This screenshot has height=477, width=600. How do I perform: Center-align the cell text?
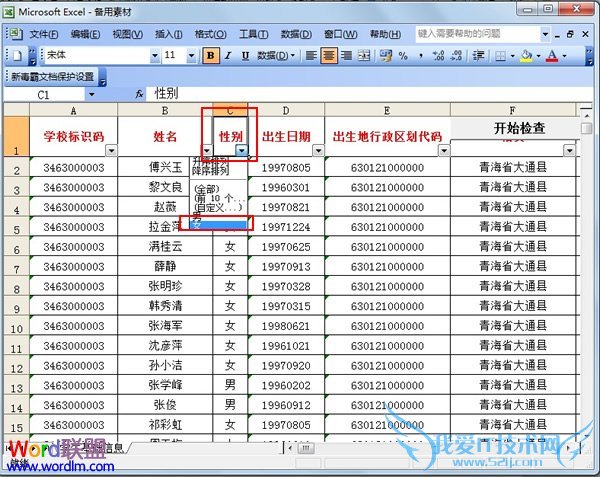(x=329, y=56)
